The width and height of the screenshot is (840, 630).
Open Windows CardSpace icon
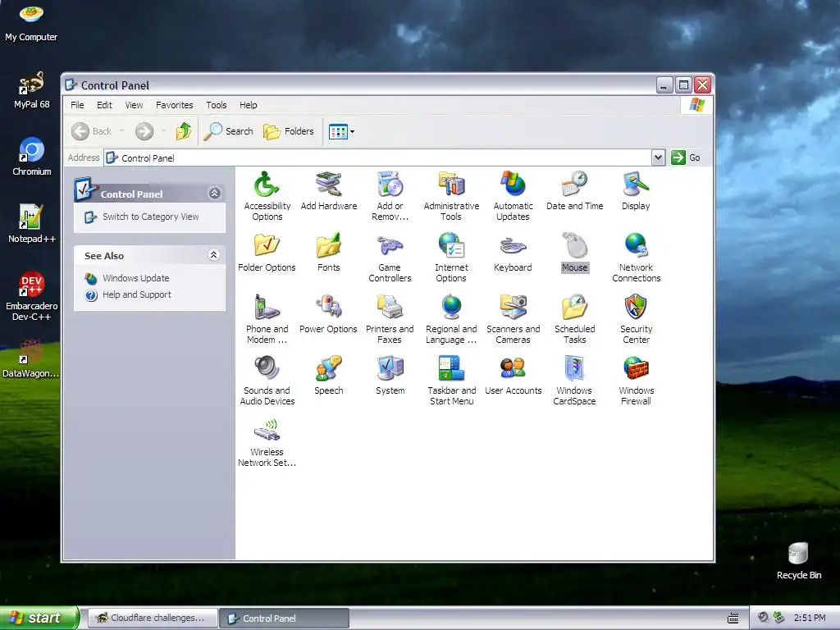click(x=575, y=369)
